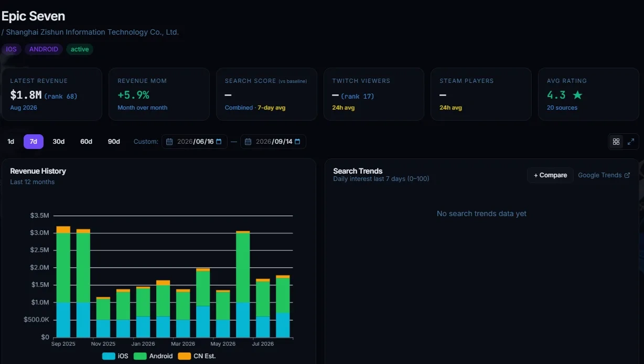Select the 60d time range

pos(86,142)
